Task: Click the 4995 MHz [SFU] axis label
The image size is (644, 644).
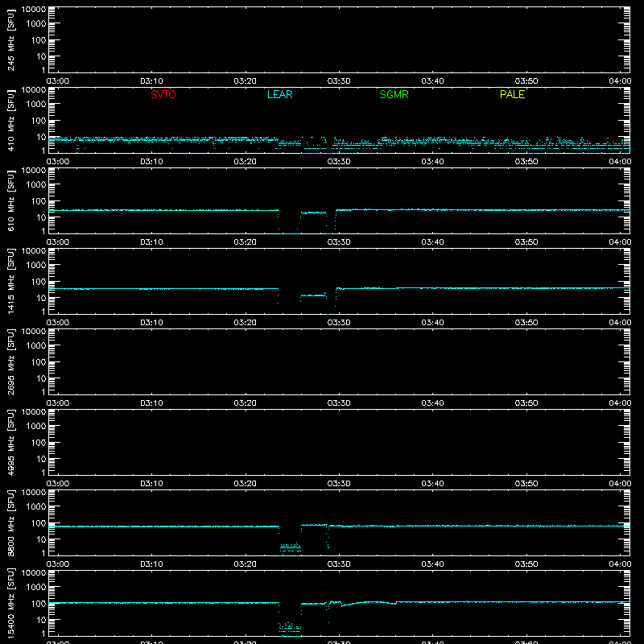Action: (x=11, y=442)
